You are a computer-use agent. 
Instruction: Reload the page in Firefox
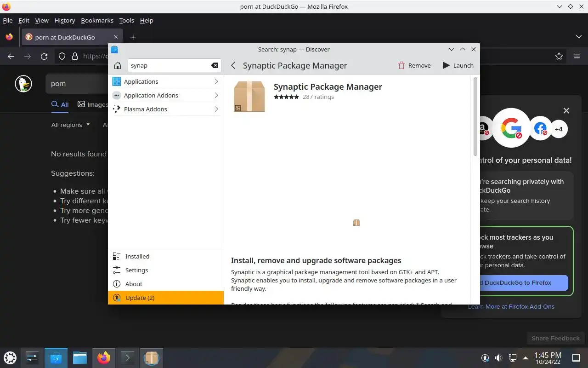[x=44, y=56]
